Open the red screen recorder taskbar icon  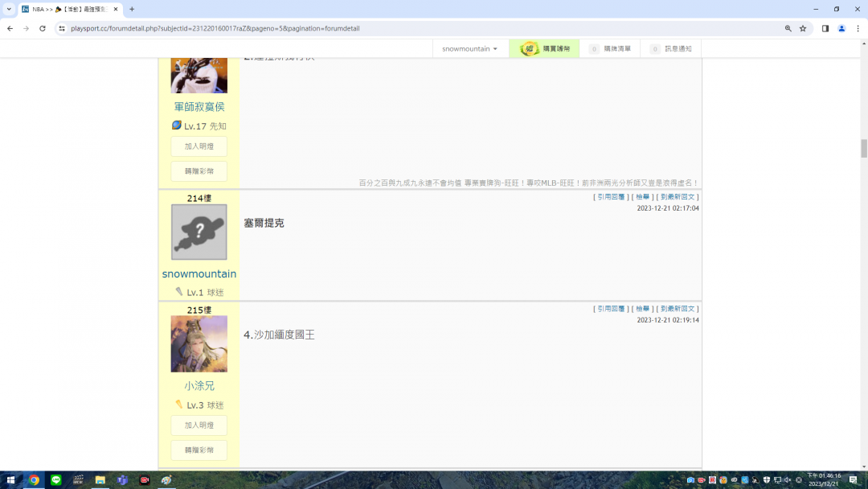click(145, 480)
